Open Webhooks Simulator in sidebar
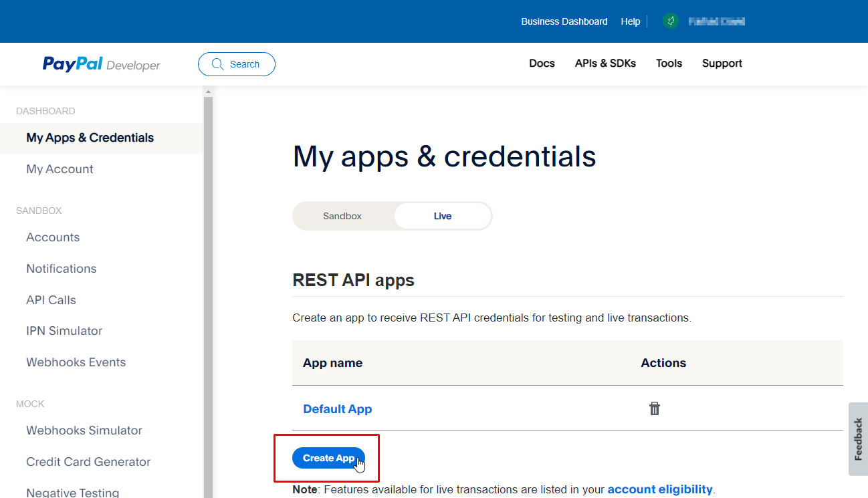Viewport: 868px width, 498px height. [x=84, y=430]
